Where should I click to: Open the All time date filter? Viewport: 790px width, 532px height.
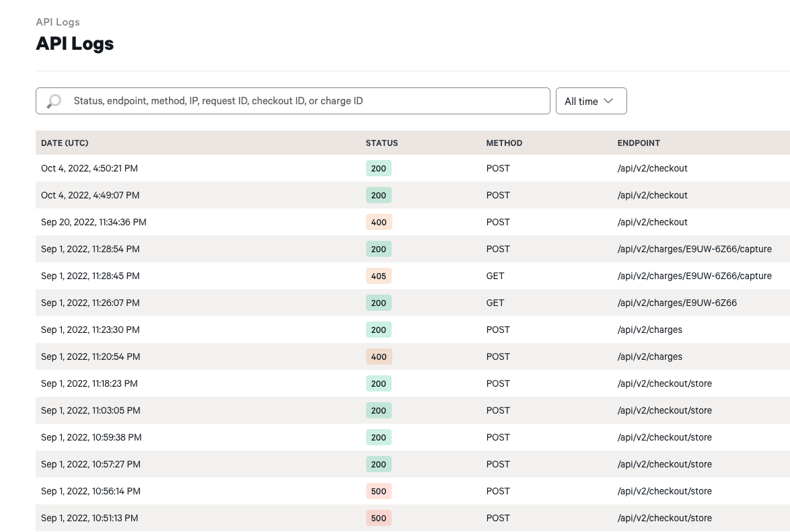point(590,101)
